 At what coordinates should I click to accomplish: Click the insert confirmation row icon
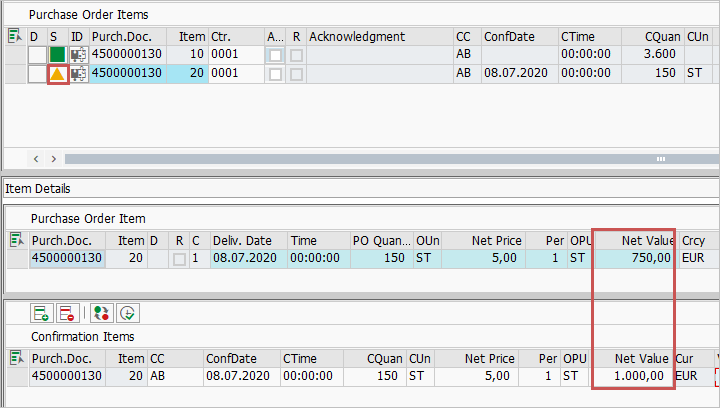41,313
